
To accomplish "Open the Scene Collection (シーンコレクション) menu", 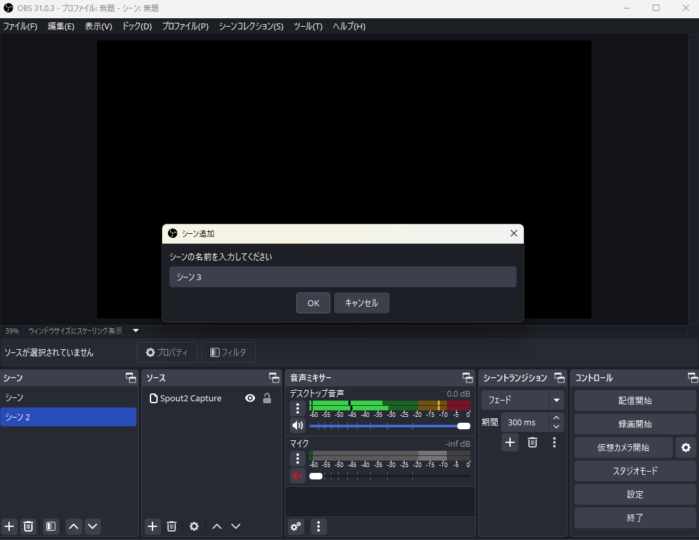I will coord(251,26).
